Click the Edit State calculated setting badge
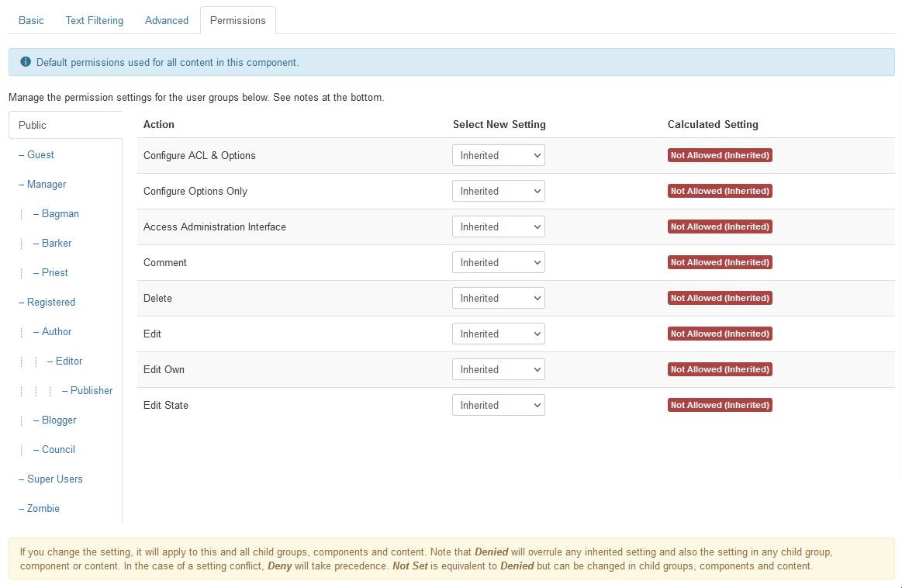Viewport: 902px width, 588px height. [x=720, y=405]
